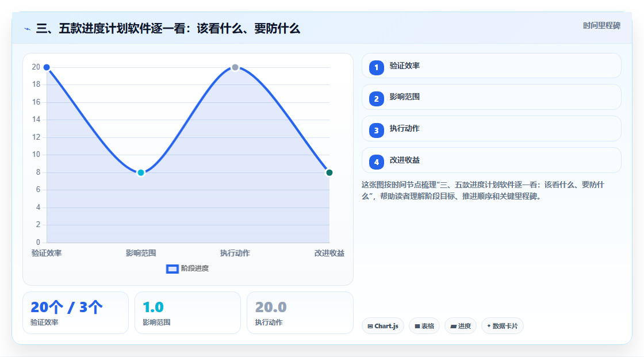Open the 执行动作 milestone row
The width and height of the screenshot is (644, 357).
491,129
